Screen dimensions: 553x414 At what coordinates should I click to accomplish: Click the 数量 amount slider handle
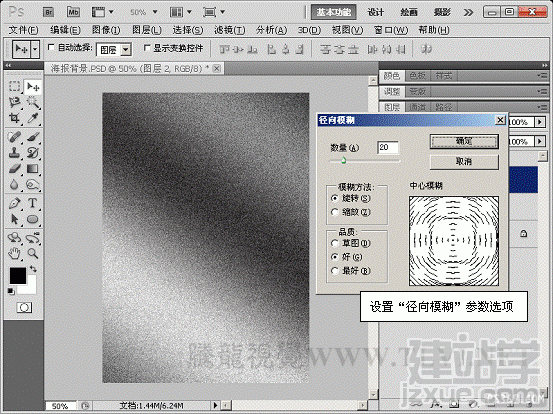point(344,161)
